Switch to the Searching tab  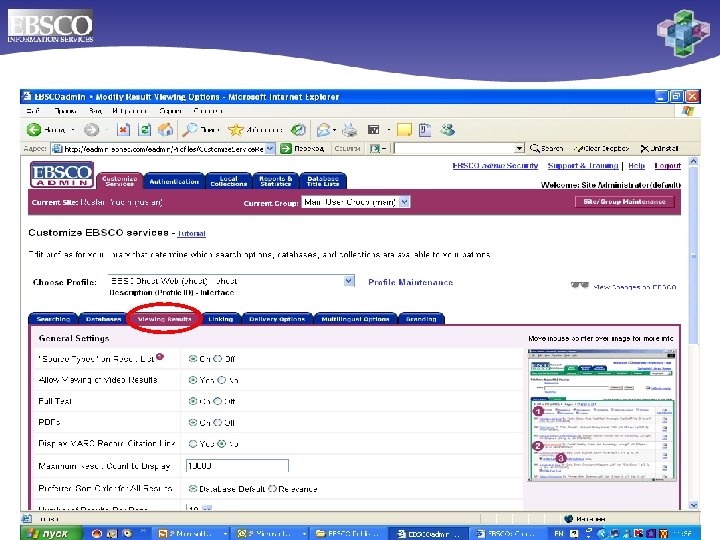point(53,319)
